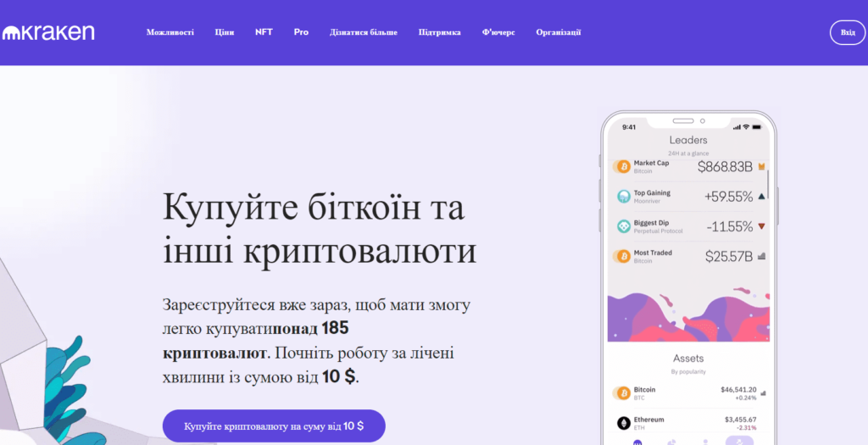
Task: Click the bar chart icon beside $46,541.20
Action: point(764,393)
